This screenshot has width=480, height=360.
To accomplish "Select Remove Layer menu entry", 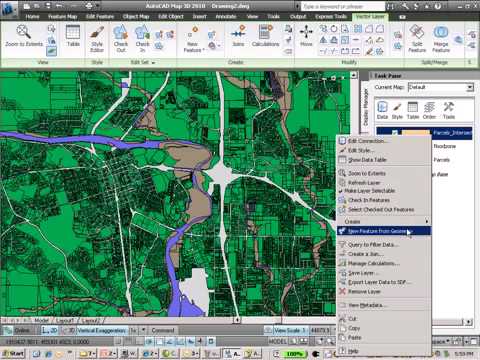I will 383,292.
